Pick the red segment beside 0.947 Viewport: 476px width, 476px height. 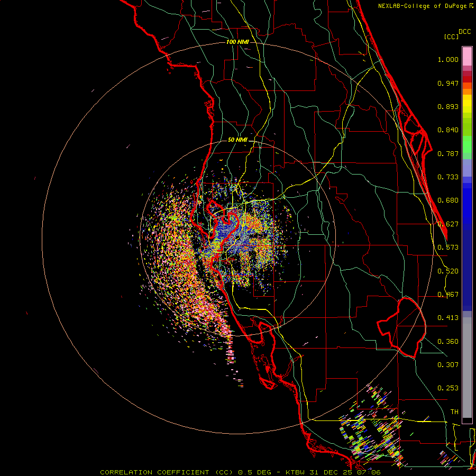[x=467, y=79]
